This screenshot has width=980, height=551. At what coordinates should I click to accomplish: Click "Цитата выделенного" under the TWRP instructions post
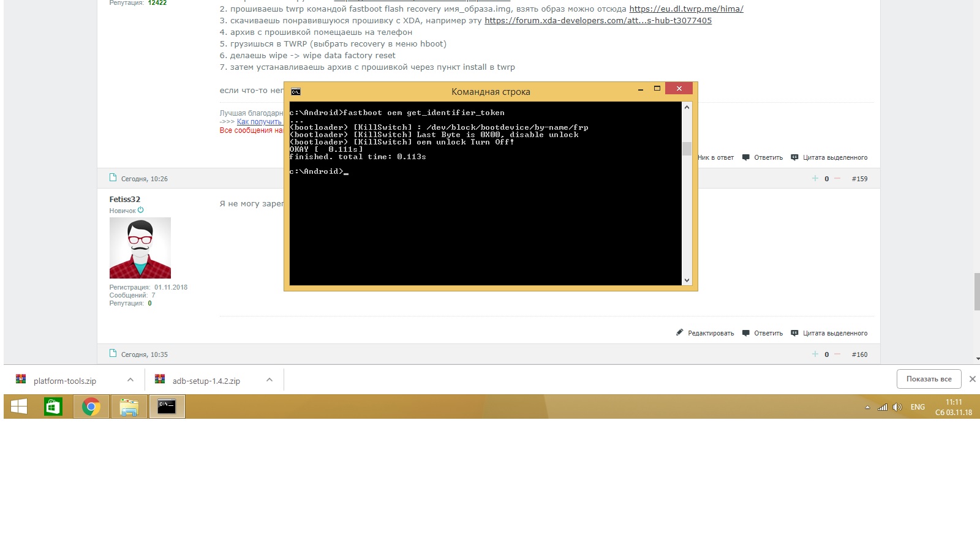click(x=829, y=157)
